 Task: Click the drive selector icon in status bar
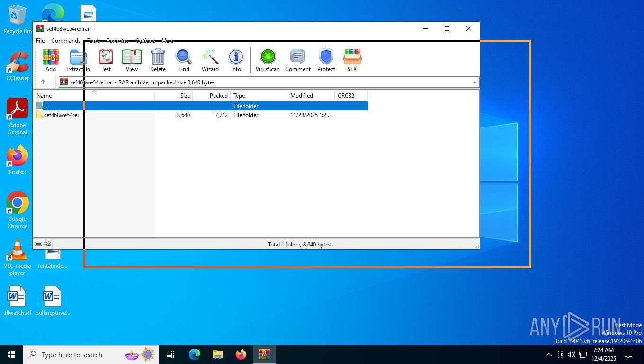38,244
